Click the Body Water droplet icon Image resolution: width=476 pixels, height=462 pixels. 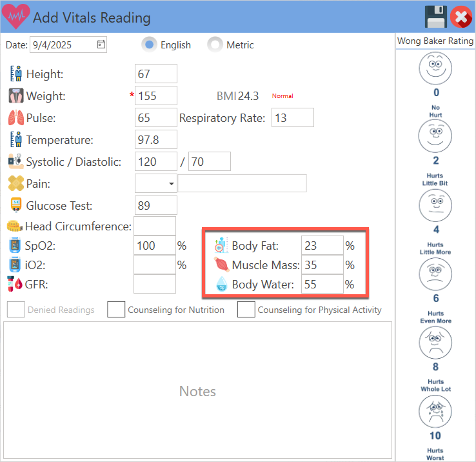[222, 284]
